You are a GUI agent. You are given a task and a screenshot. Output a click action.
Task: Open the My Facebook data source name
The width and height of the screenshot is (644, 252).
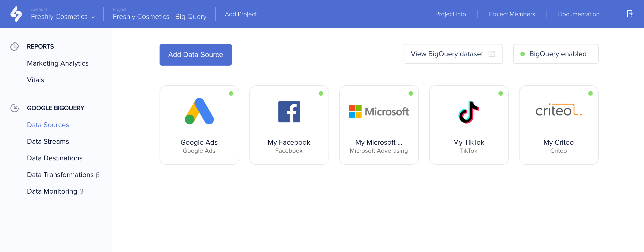click(289, 142)
